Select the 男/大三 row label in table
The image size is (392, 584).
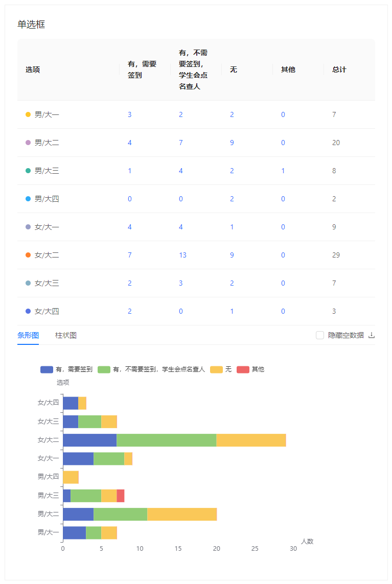[x=47, y=171]
